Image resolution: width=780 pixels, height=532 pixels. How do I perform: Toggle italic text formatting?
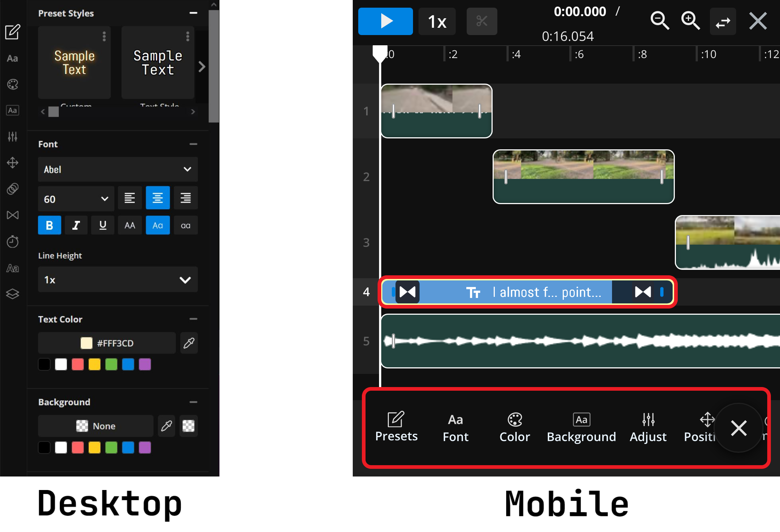[x=76, y=225]
